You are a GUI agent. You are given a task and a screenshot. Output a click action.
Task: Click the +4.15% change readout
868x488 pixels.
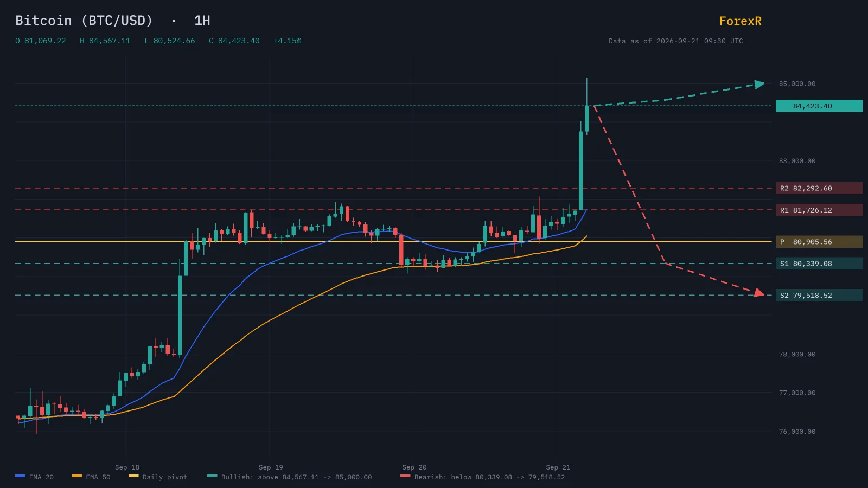coord(287,41)
